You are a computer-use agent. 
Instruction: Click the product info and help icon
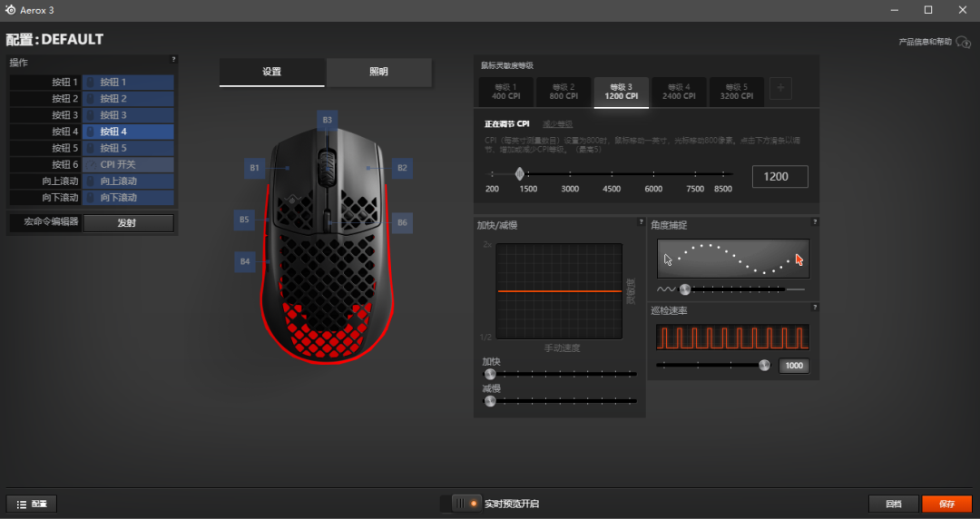click(x=963, y=43)
